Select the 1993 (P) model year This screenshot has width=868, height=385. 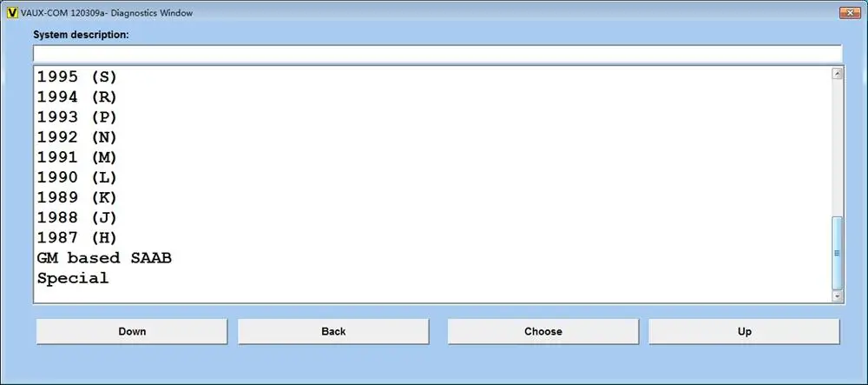click(77, 117)
